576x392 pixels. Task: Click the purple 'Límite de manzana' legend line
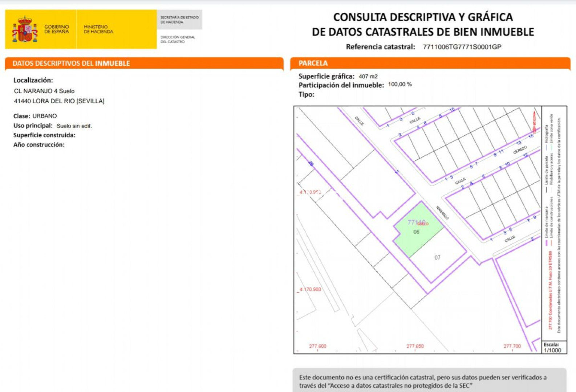[546, 242]
